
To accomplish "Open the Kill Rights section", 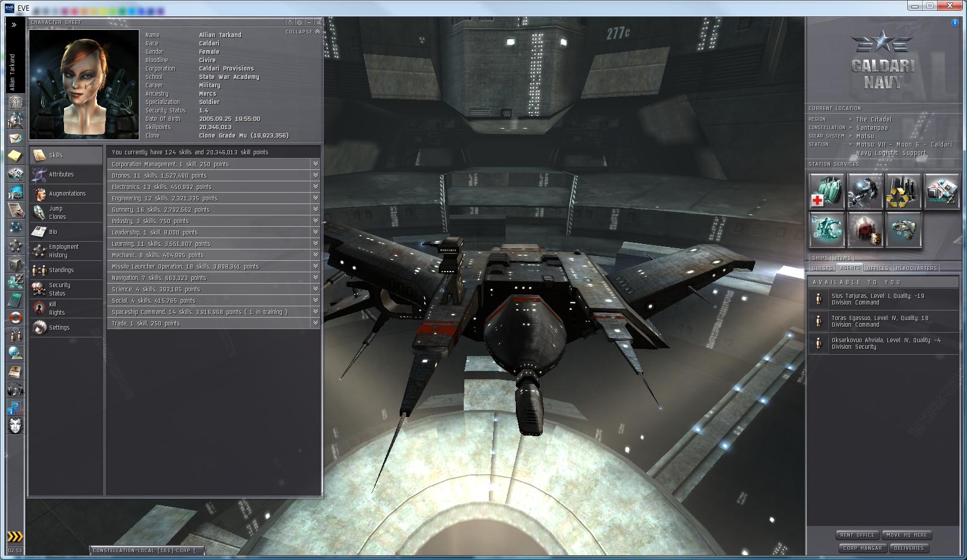I will pyautogui.click(x=66, y=308).
